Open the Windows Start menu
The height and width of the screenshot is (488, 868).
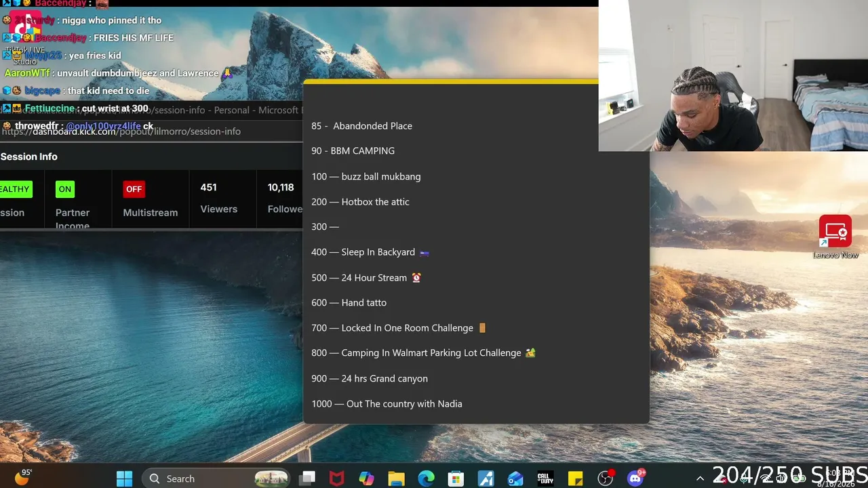(125, 479)
